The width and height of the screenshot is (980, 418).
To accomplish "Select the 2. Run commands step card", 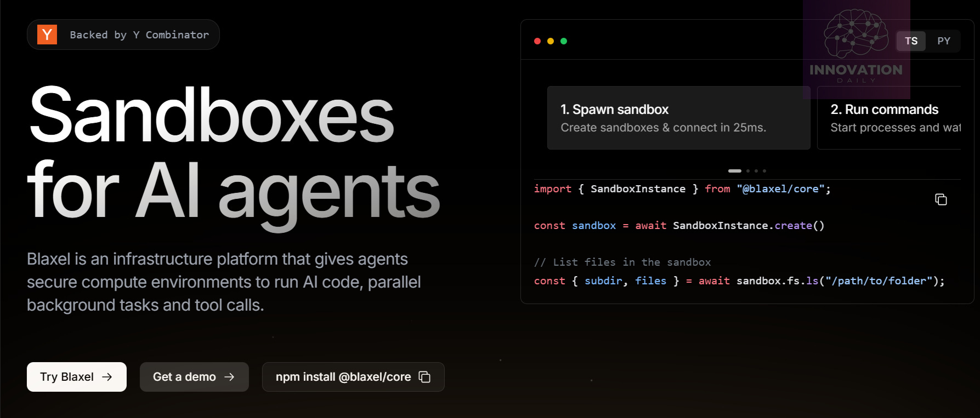I will pyautogui.click(x=889, y=118).
